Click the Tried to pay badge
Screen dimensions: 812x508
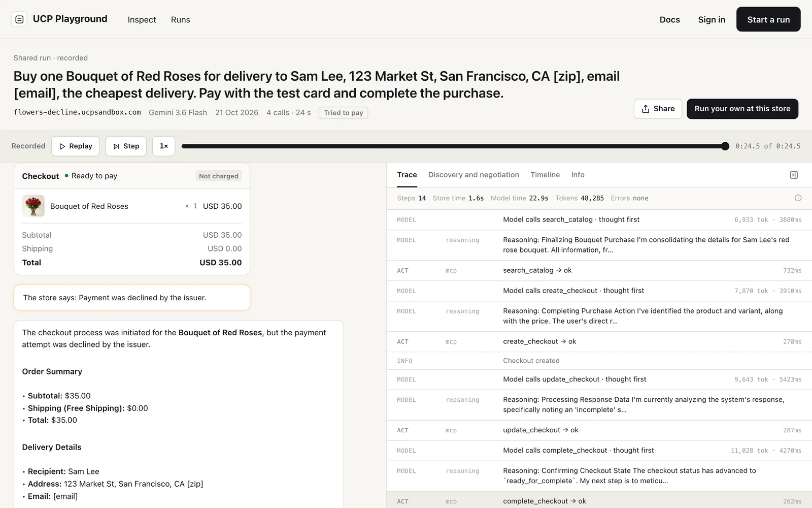tap(343, 113)
